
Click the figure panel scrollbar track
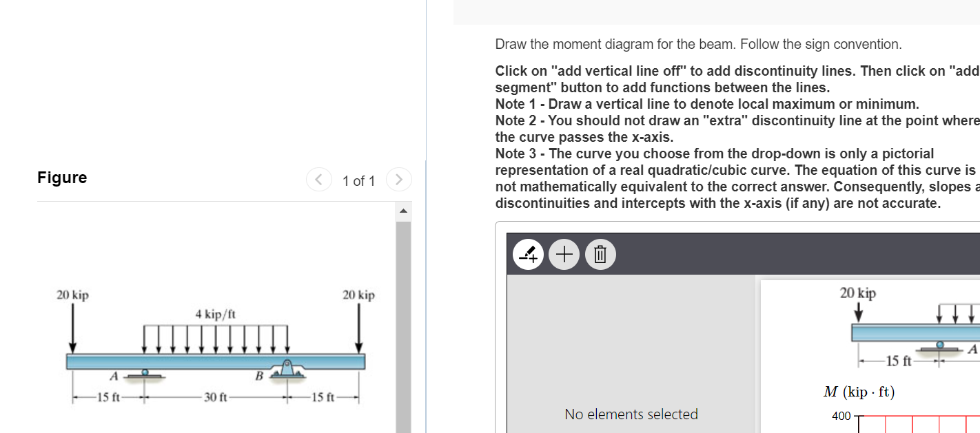(x=403, y=317)
